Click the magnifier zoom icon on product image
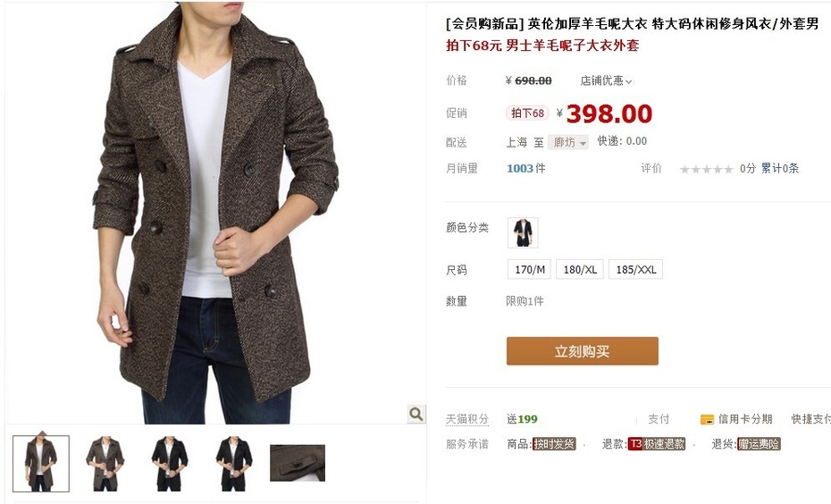 416,414
